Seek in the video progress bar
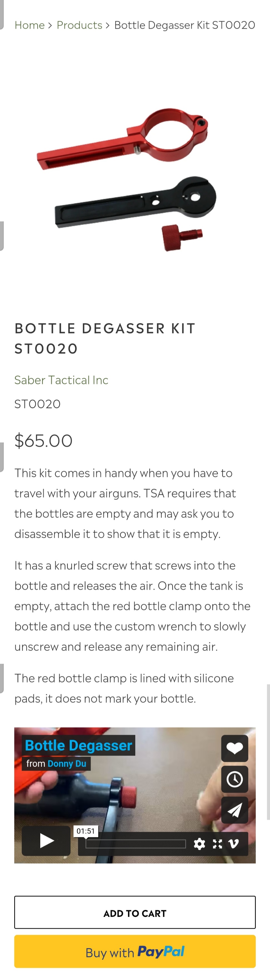270x980 pixels. pos(136,844)
